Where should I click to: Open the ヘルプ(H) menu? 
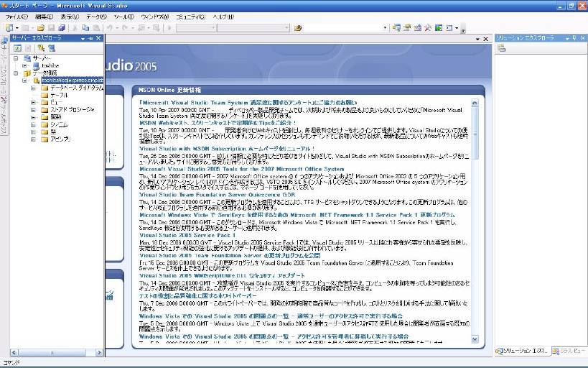pos(223,17)
